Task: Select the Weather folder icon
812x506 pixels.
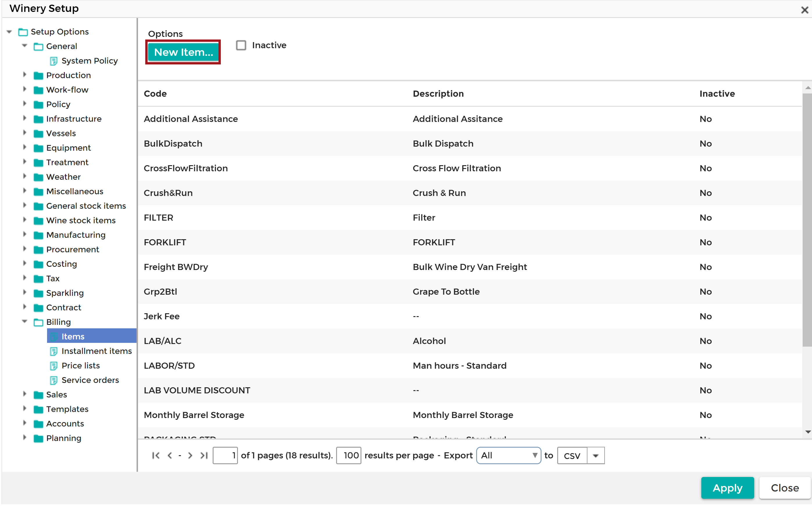Action: click(x=39, y=177)
